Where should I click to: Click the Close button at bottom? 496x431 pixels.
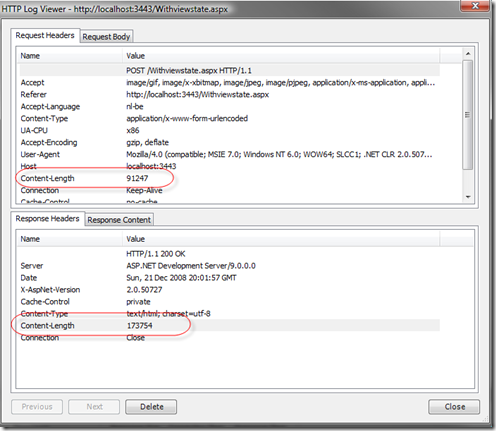tap(454, 407)
